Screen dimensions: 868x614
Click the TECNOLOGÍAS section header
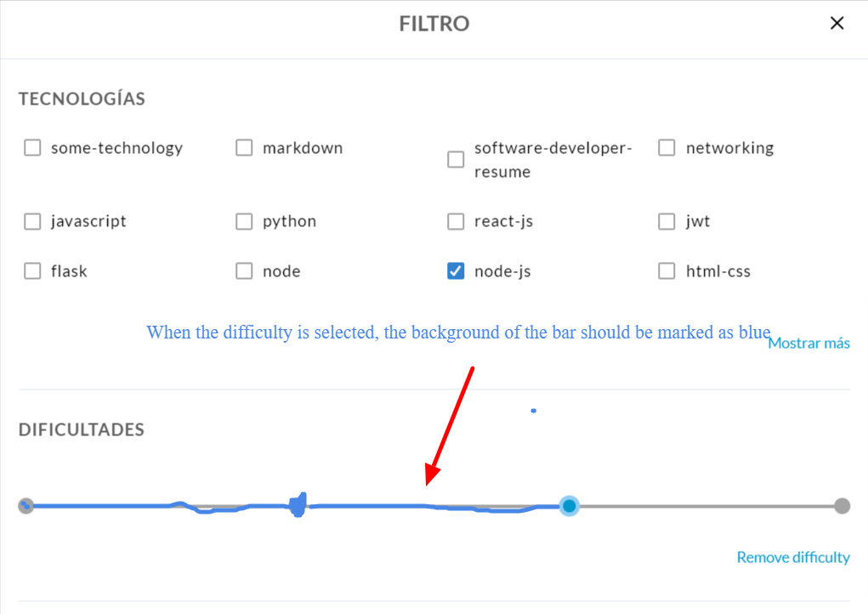click(81, 99)
